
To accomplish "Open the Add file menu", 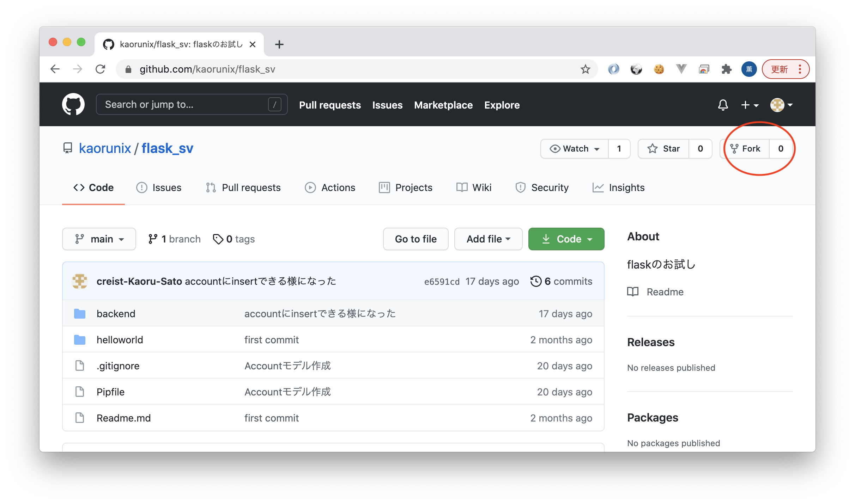I will point(488,239).
